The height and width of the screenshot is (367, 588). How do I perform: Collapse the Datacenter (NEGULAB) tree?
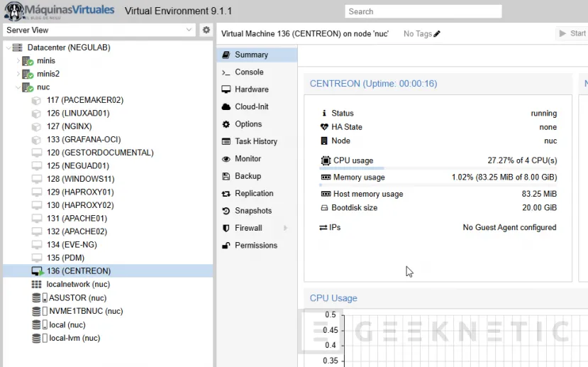[x=9, y=48]
